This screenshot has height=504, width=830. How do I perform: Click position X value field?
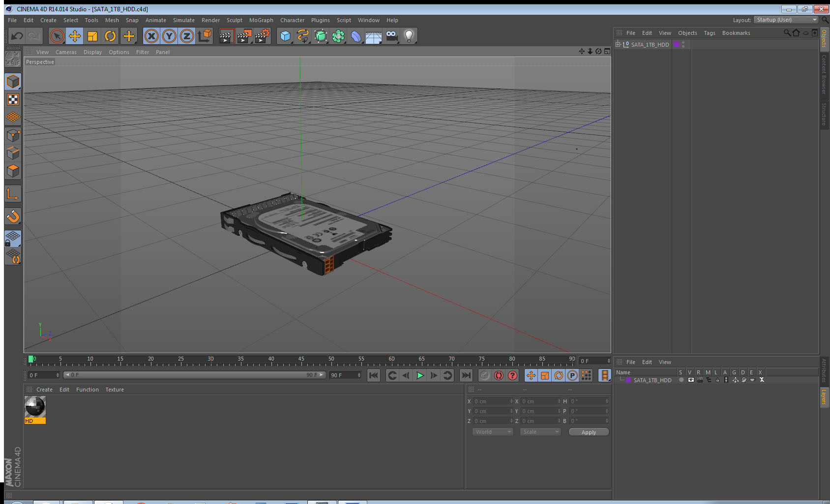coord(493,401)
